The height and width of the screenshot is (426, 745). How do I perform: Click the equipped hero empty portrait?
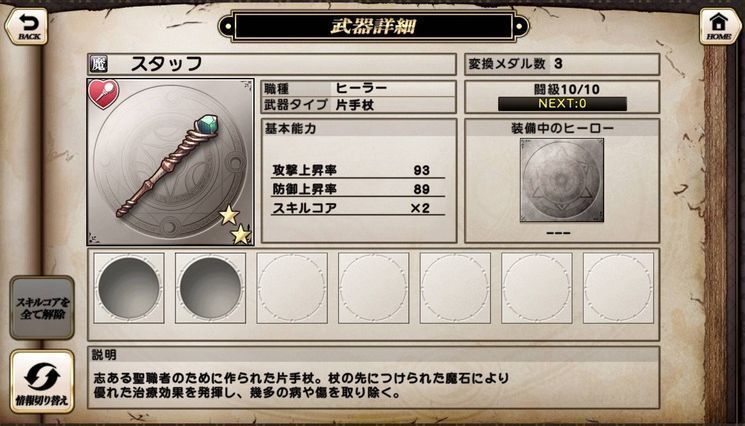tap(562, 180)
